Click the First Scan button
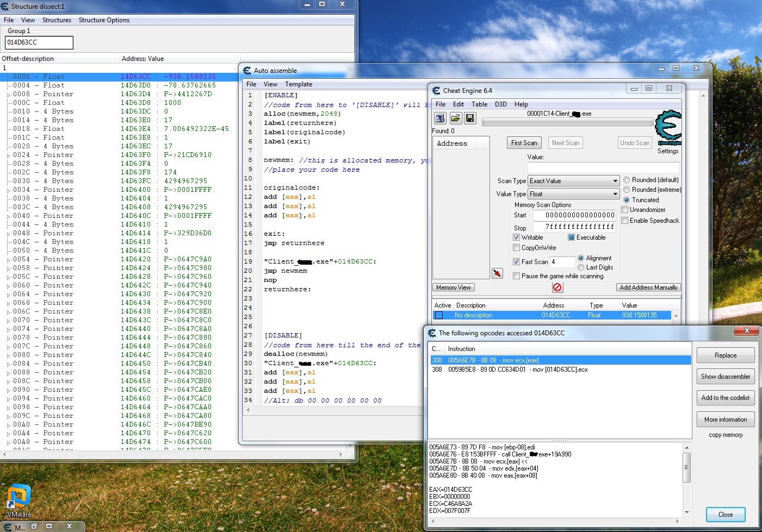This screenshot has height=532, width=762. [x=524, y=143]
